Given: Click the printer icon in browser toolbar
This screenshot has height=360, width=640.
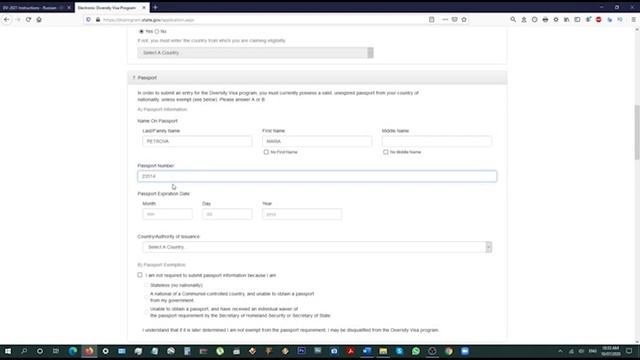Looking at the screenshot, I should [545, 20].
